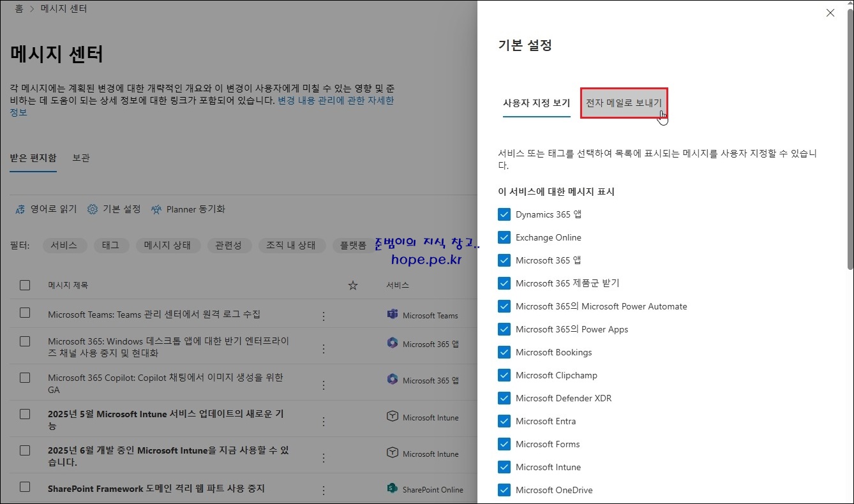Switch to 전자 메일로 보내기 tab
The width and height of the screenshot is (854, 504).
[624, 103]
